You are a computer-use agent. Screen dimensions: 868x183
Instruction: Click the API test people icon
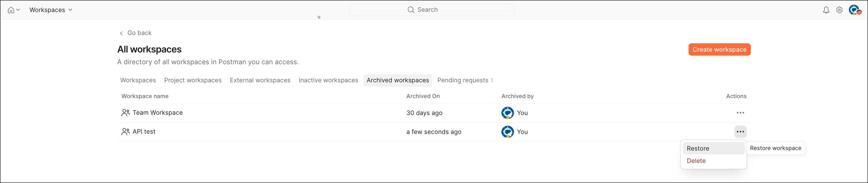[x=125, y=132]
